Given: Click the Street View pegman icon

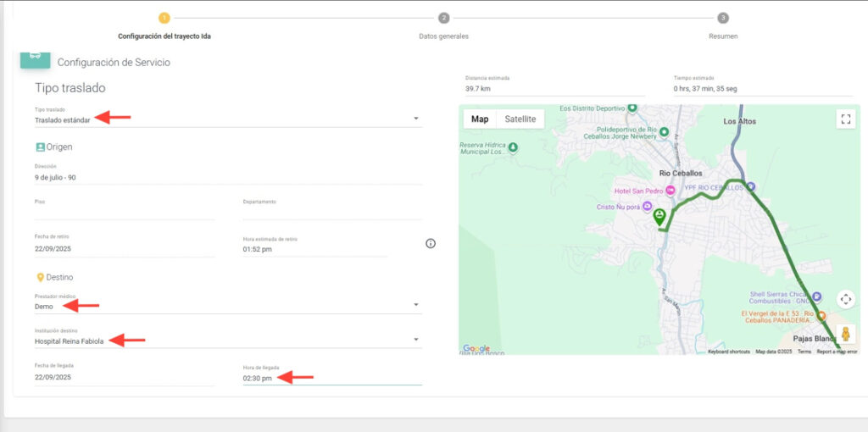Looking at the screenshot, I should tap(845, 333).
